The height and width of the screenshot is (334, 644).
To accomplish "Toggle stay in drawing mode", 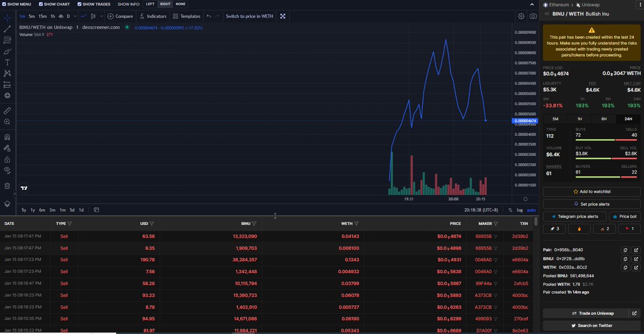I will [x=8, y=148].
